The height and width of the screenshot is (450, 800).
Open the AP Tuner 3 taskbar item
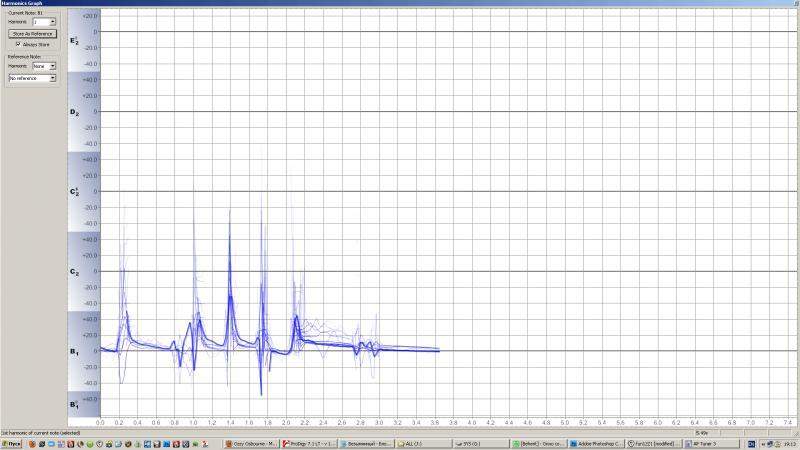[x=709, y=442]
